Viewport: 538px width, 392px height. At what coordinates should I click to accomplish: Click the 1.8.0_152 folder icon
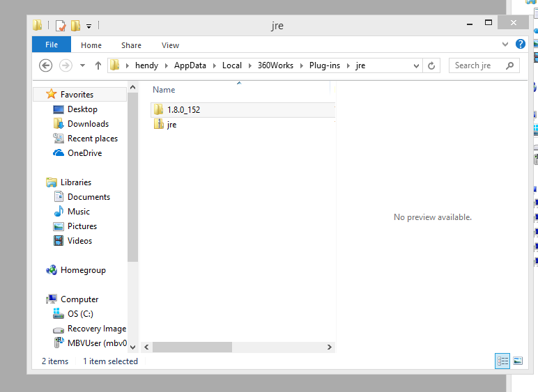158,109
